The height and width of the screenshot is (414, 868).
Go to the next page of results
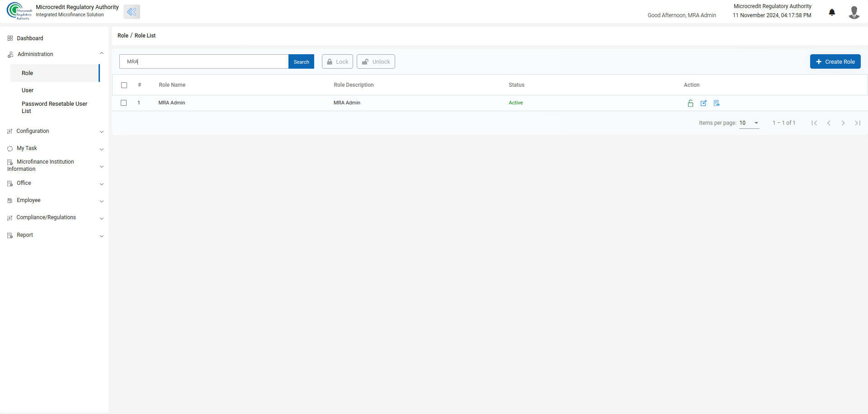pyautogui.click(x=843, y=123)
